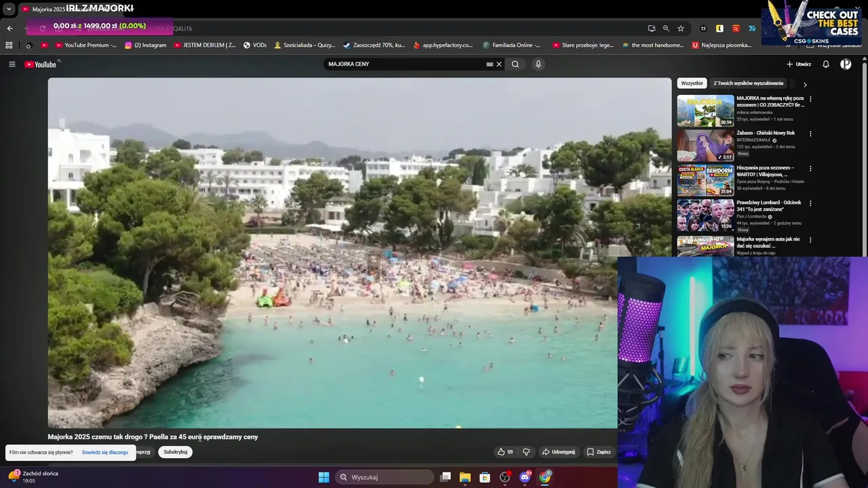Open options menu for Żabson video

point(810,134)
